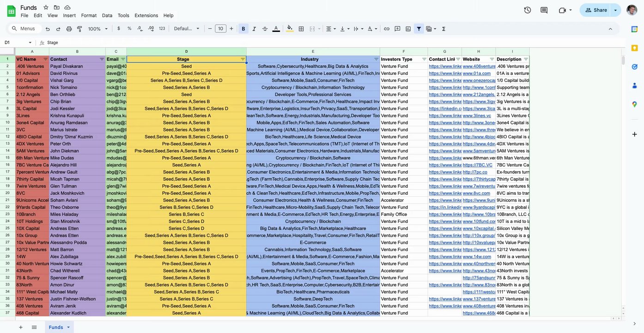Toggle italic formatting
The height and width of the screenshot is (333, 644).
click(x=254, y=29)
